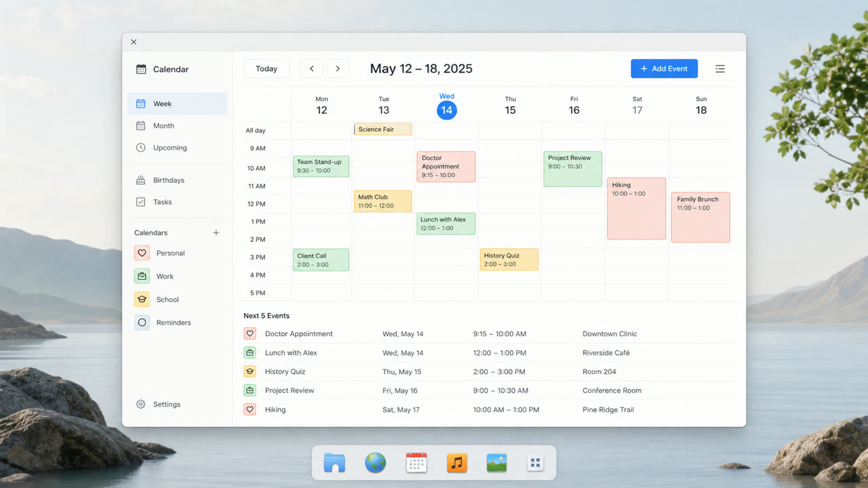Open the app grid launcher in dock
This screenshot has height=488, width=868.
coord(535,463)
